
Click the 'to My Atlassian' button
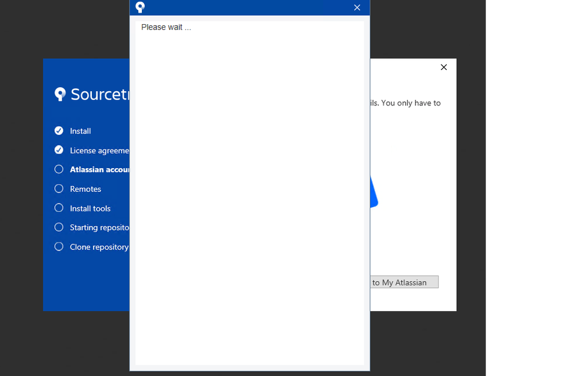click(x=404, y=282)
